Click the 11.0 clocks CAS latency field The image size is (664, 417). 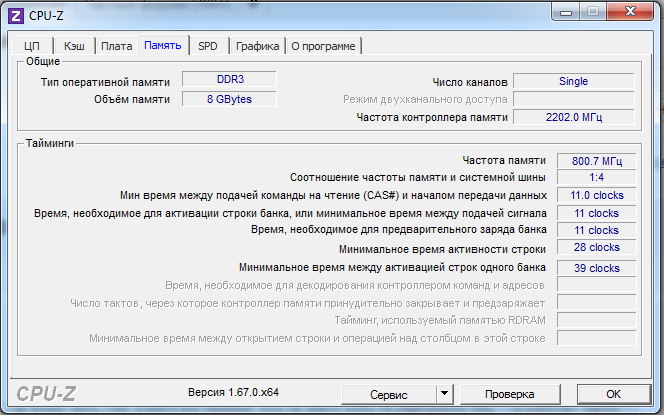596,195
